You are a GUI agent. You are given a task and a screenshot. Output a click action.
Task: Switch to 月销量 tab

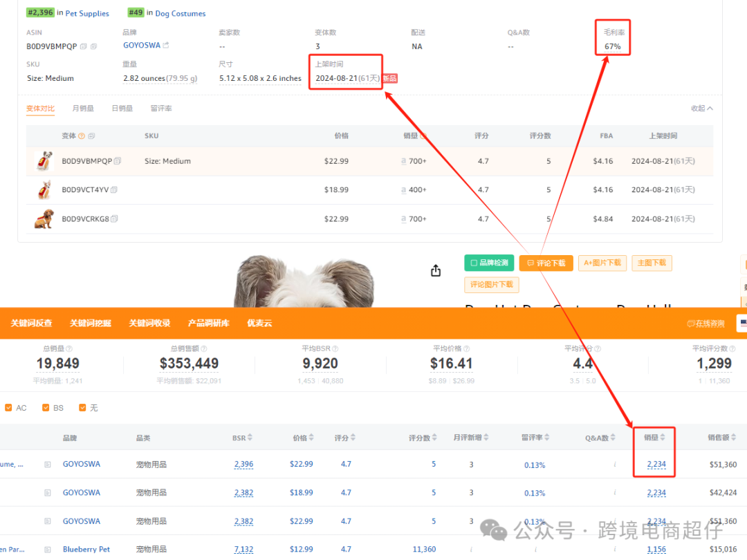coord(83,109)
